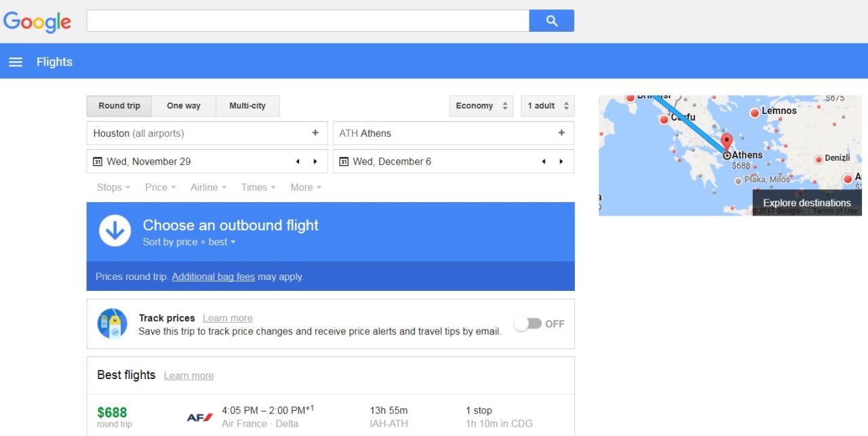Toggle Track prices switch on
Image resolution: width=868 pixels, height=436 pixels.
tap(528, 324)
